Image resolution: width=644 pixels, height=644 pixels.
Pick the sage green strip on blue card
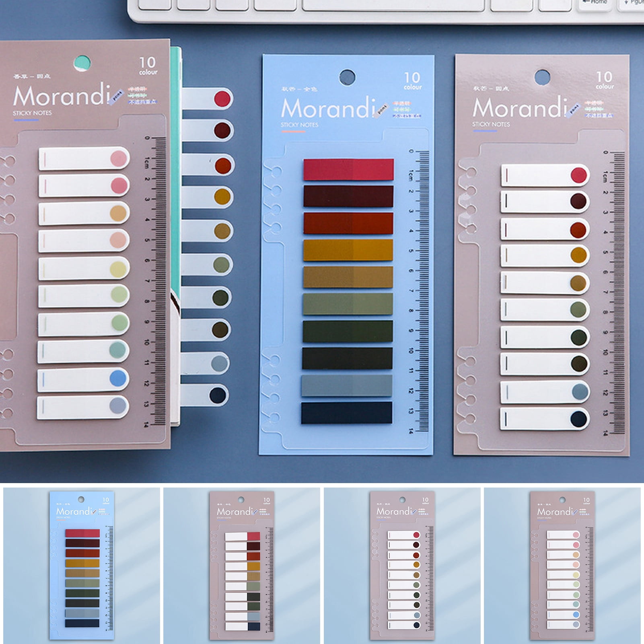point(348,304)
